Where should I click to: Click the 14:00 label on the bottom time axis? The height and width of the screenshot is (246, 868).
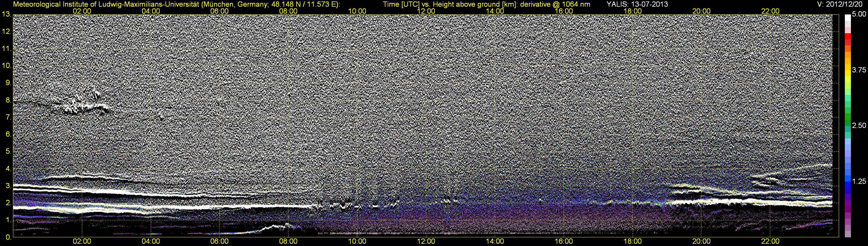(x=495, y=241)
